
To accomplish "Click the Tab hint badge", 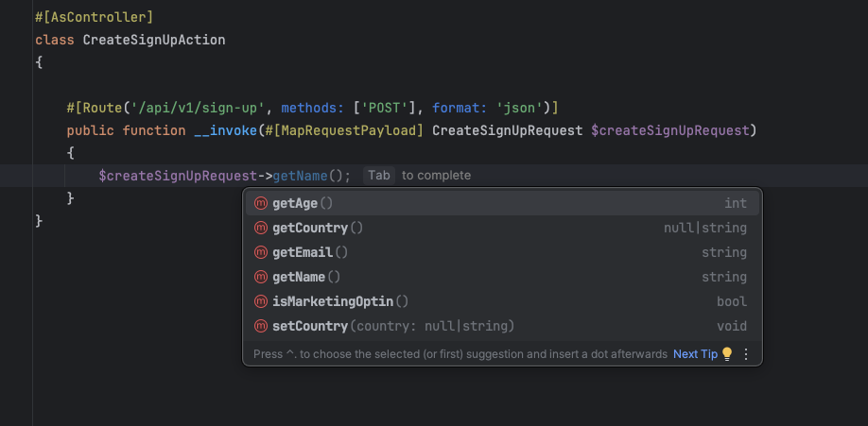I will pyautogui.click(x=379, y=175).
